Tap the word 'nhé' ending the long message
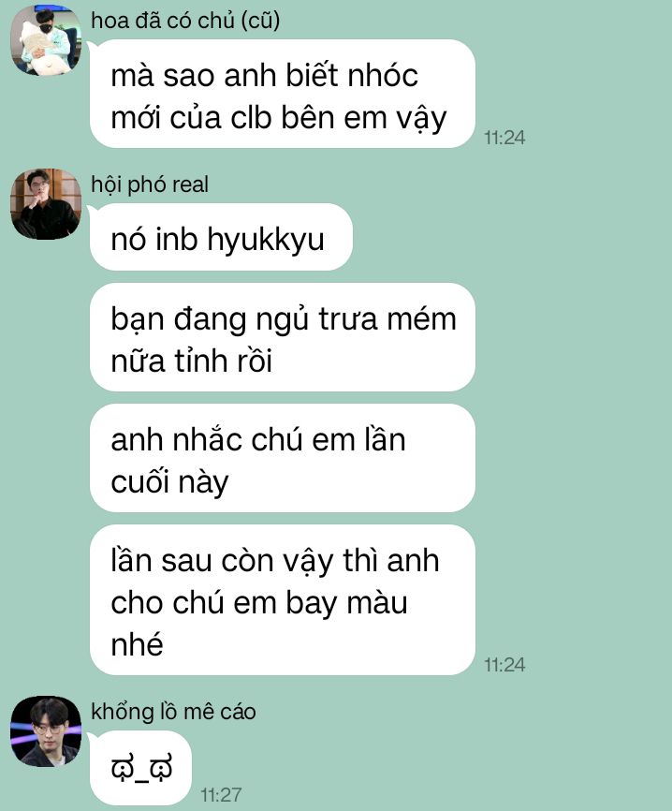Screen dimensions: 672x811 click(137, 644)
